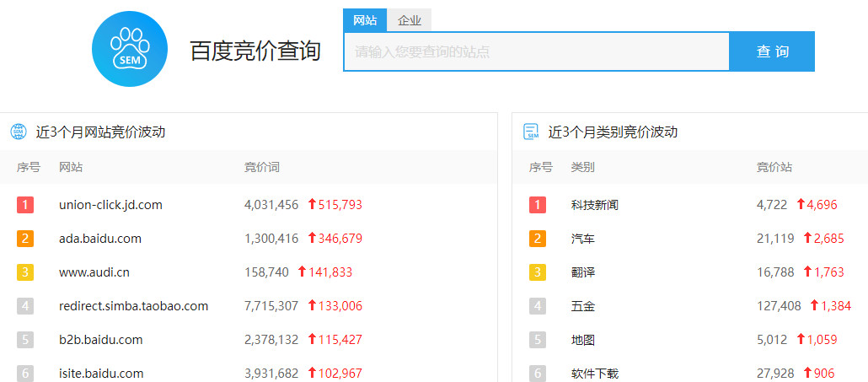Screen dimensions: 868x382
Task: Switch to the 企业 search tab
Action: click(409, 21)
